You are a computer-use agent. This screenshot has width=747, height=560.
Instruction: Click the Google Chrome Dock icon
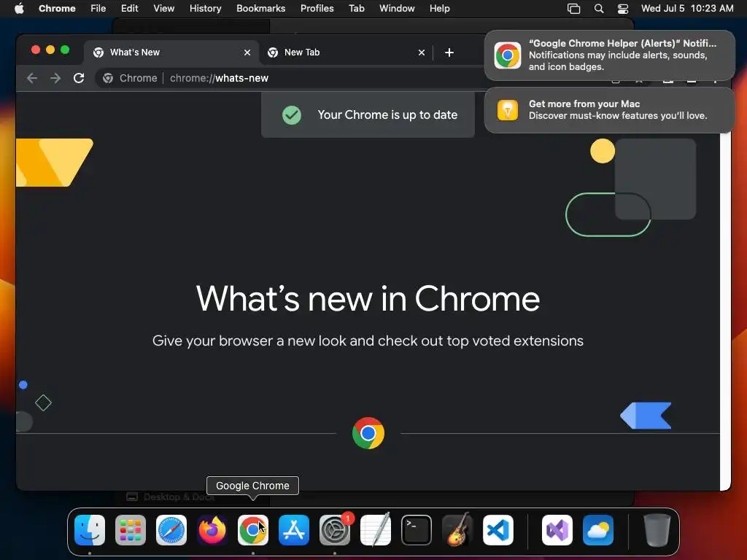[x=253, y=530]
